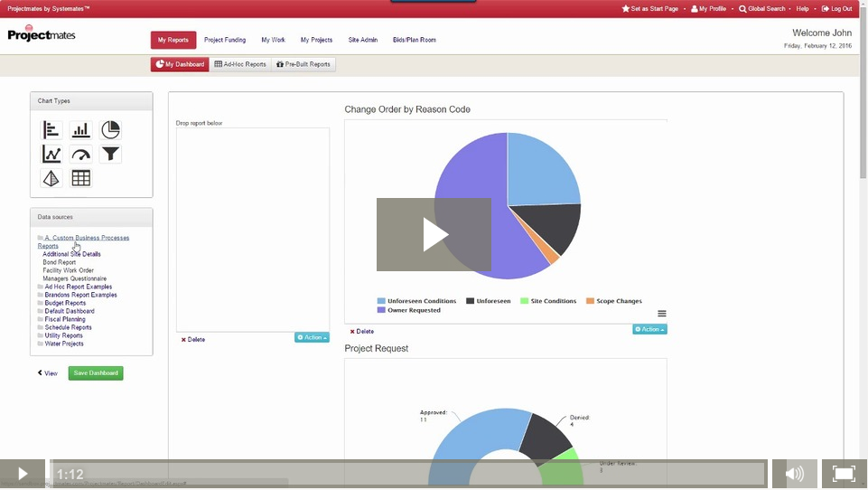
Task: Click the video progress bar
Action: point(408,474)
